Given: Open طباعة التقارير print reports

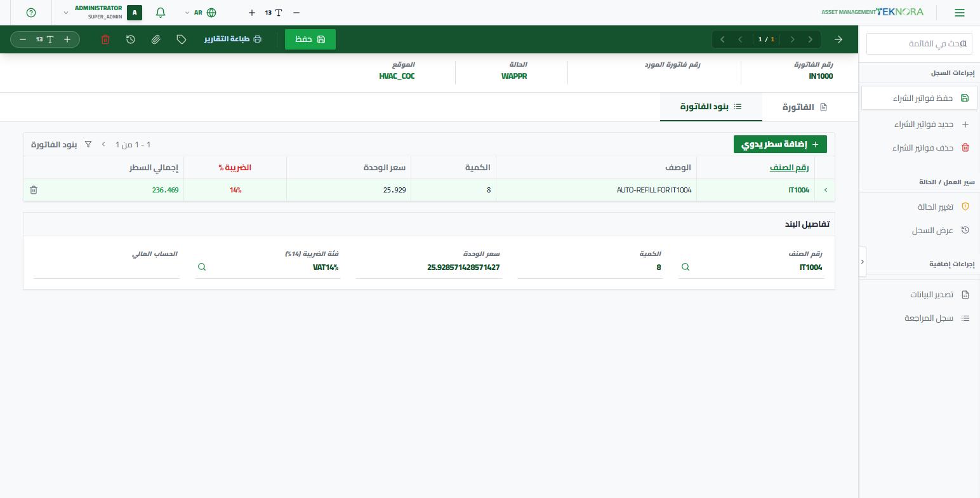Looking at the screenshot, I should [x=232, y=39].
